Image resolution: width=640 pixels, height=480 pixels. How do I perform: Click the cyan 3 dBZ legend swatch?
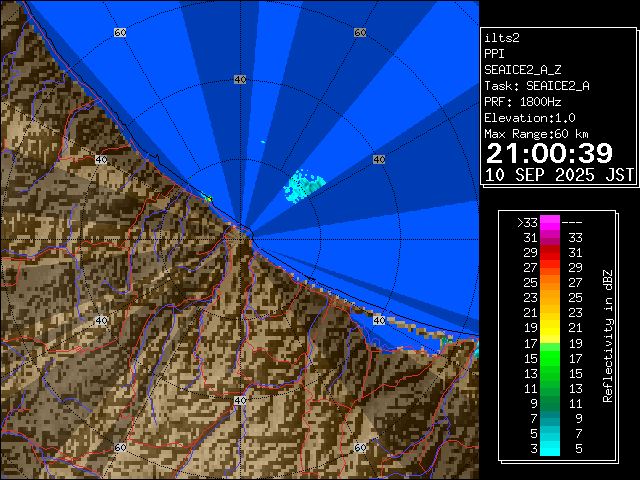pyautogui.click(x=550, y=448)
